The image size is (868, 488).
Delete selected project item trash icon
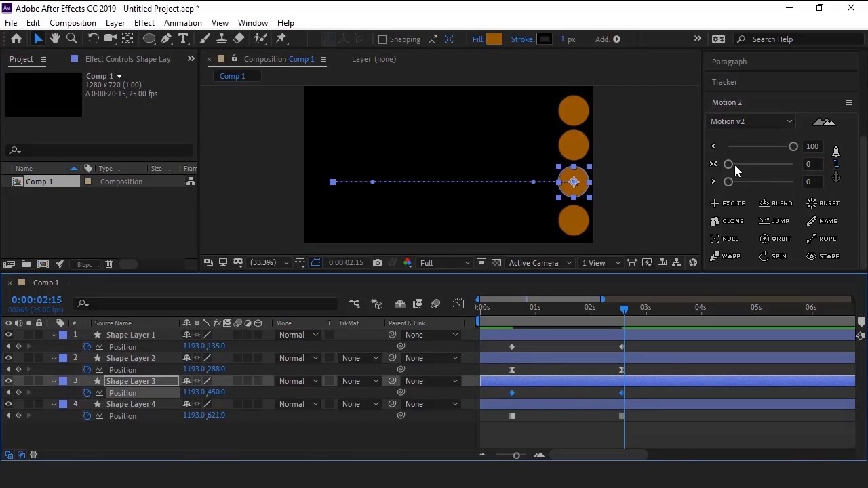click(108, 264)
